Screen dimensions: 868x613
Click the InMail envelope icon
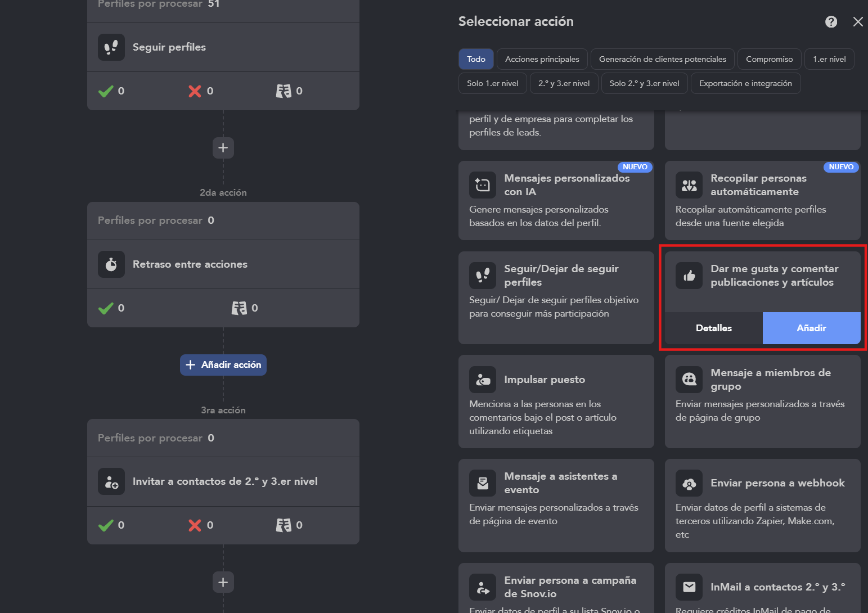tap(689, 587)
